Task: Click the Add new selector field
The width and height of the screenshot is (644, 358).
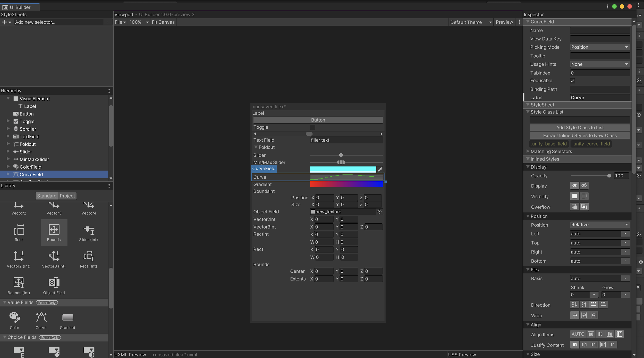Action: [62, 22]
